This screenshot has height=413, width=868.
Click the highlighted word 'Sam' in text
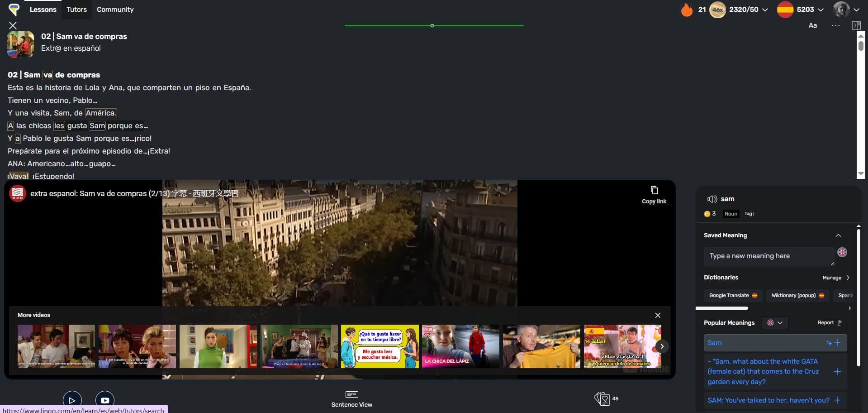97,125
